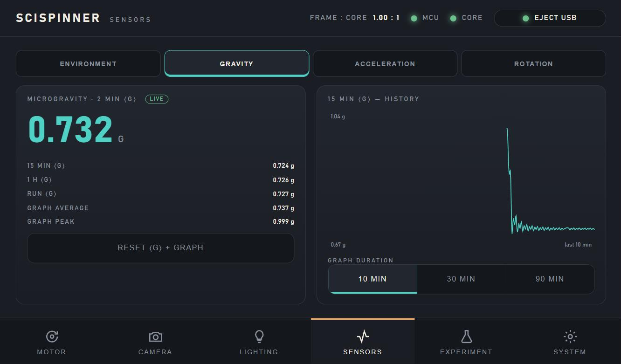This screenshot has height=364, width=621.
Task: Click the Graph Peak value 0.999 g
Action: coord(283,222)
